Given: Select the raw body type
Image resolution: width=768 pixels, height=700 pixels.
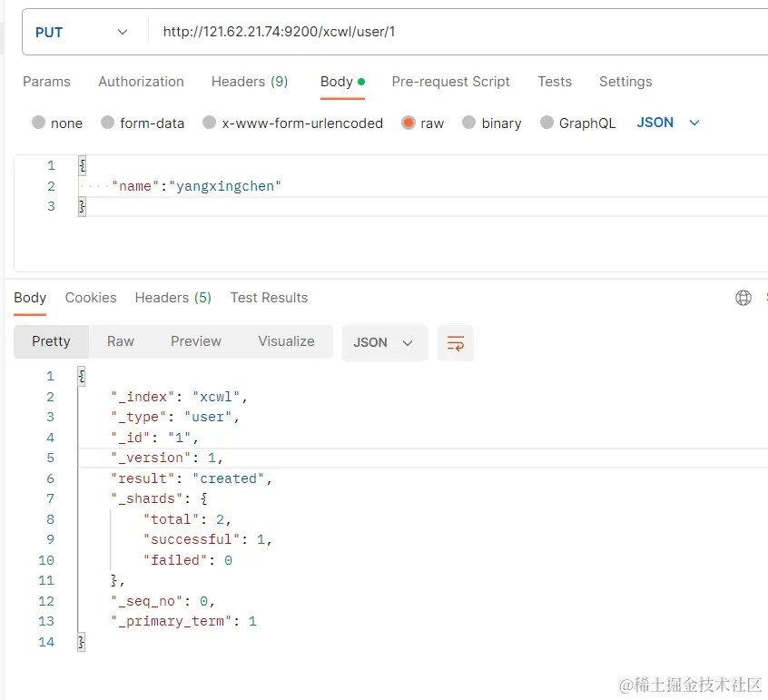Looking at the screenshot, I should (423, 123).
